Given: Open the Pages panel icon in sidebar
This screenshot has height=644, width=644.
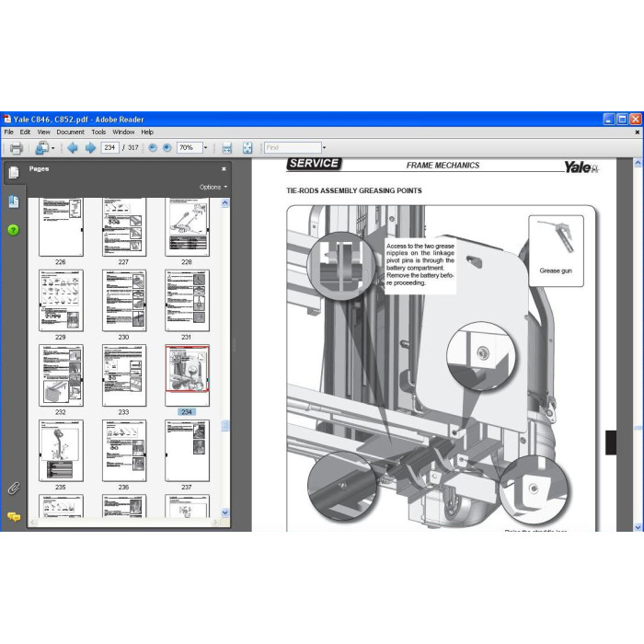Looking at the screenshot, I should tap(13, 173).
